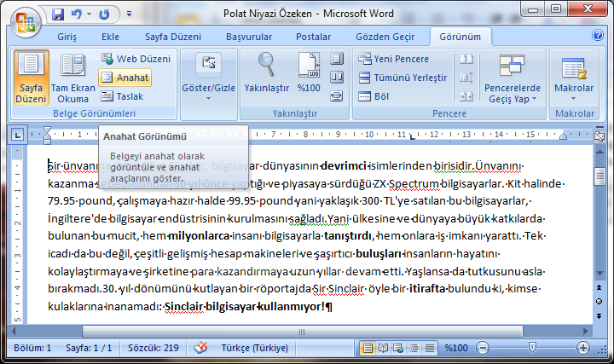Select Full Screen Reading status bar icon
The height and width of the screenshot is (364, 614).
(384, 348)
